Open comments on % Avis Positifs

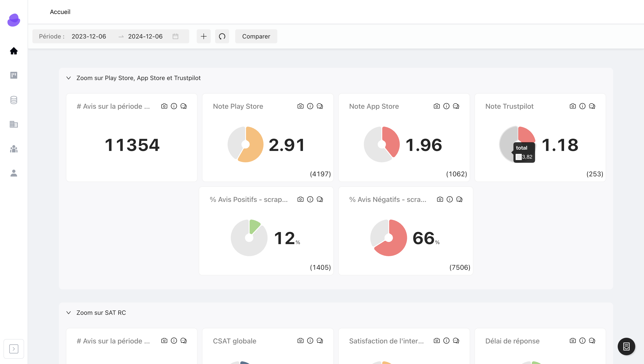click(x=320, y=199)
